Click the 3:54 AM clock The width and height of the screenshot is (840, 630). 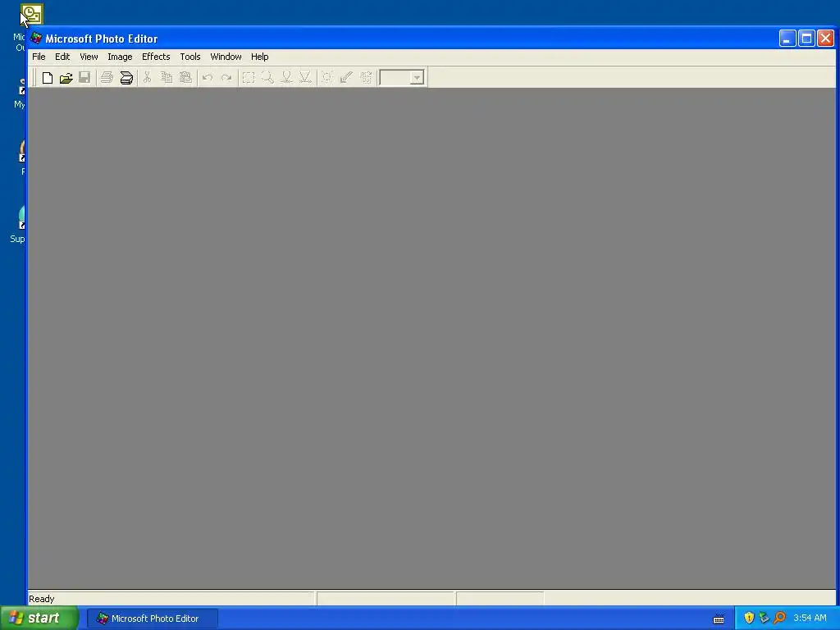pos(810,619)
